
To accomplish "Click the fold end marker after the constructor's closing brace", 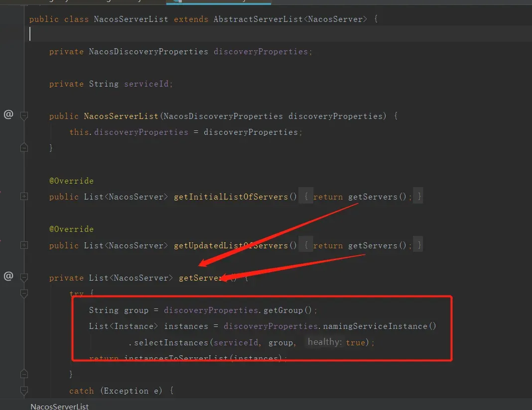I will [24, 147].
